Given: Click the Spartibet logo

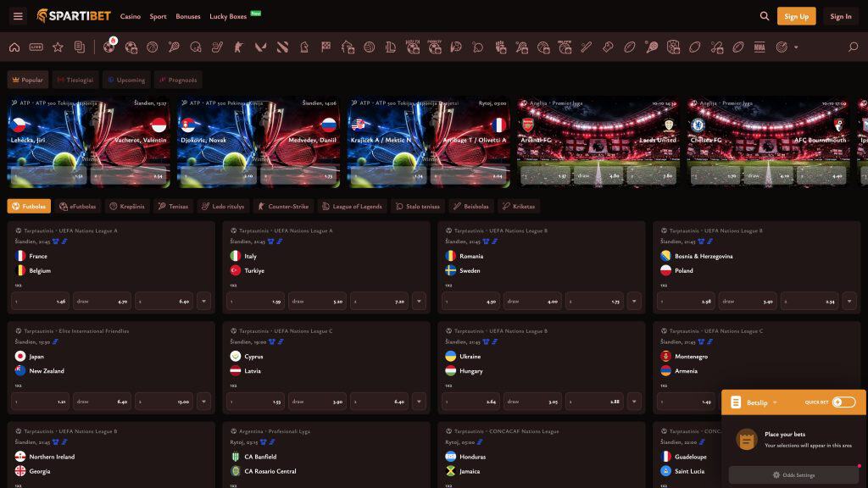Looking at the screenshot, I should tap(74, 16).
